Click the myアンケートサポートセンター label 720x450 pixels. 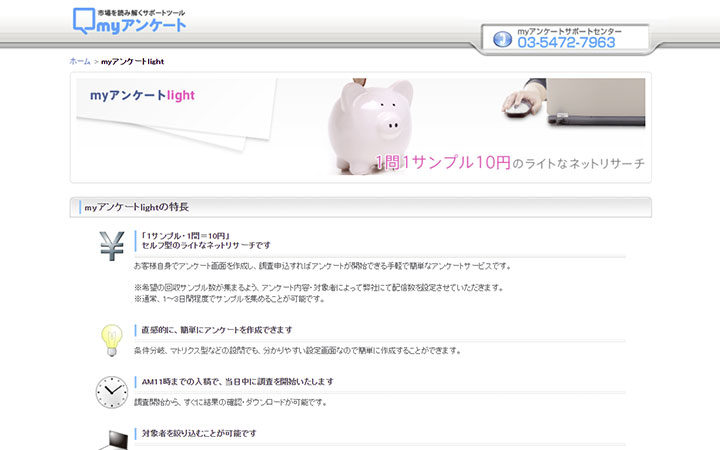click(x=569, y=31)
